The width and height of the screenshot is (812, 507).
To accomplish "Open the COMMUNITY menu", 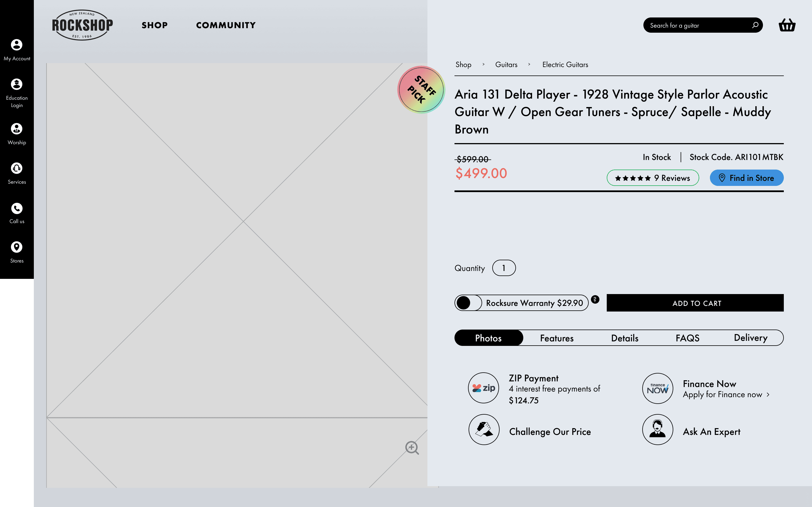I will 226,25.
